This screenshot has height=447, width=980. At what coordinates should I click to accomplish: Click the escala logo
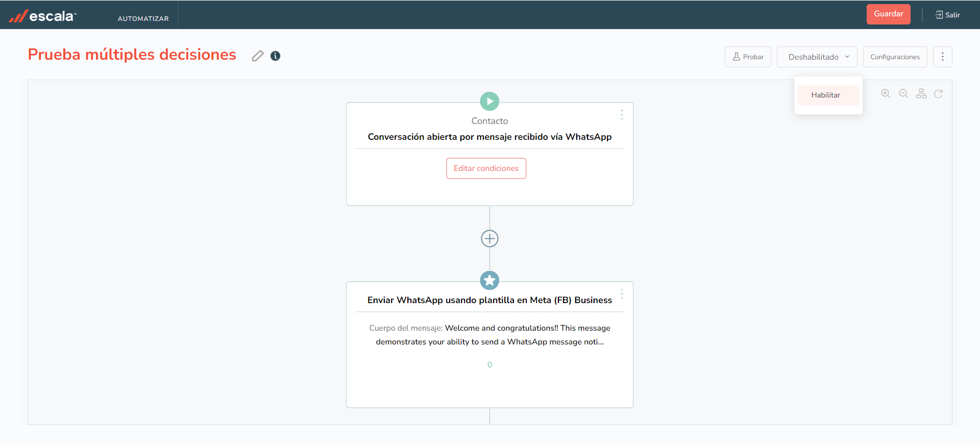tap(43, 16)
